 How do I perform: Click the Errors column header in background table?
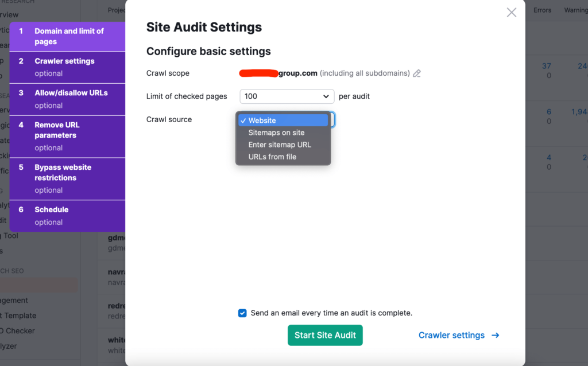click(x=542, y=10)
